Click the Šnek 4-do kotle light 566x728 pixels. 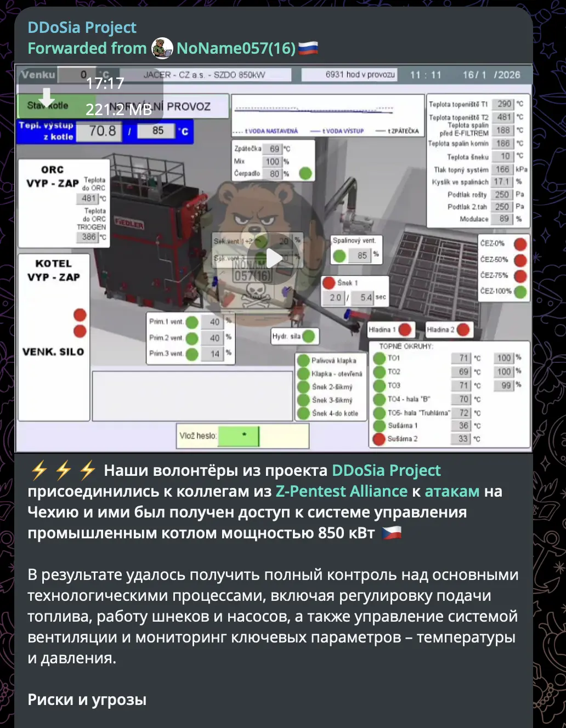[304, 414]
